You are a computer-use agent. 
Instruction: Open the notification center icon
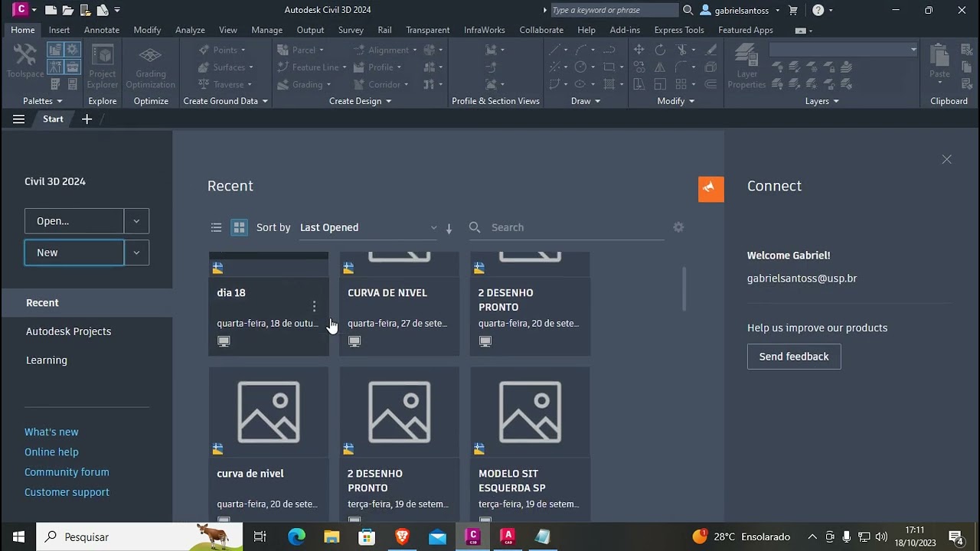[x=955, y=536]
